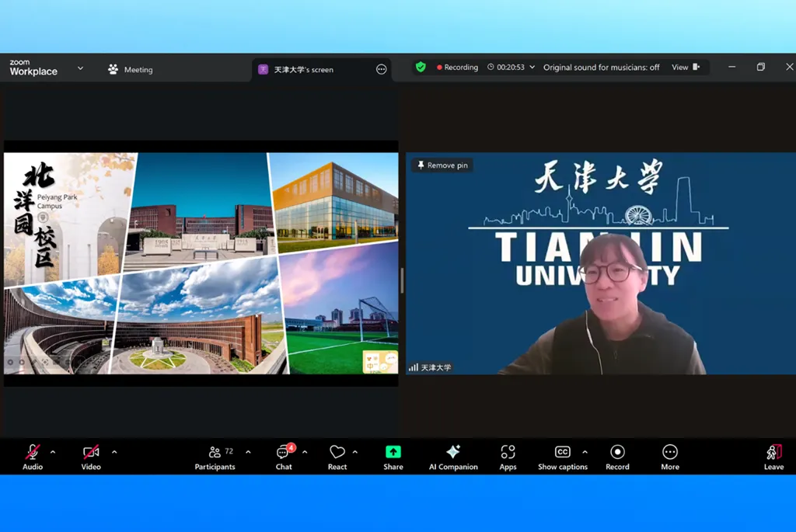Open the Zoom Workplace dropdown chevron
Image resolution: width=796 pixels, height=532 pixels.
[x=80, y=68]
